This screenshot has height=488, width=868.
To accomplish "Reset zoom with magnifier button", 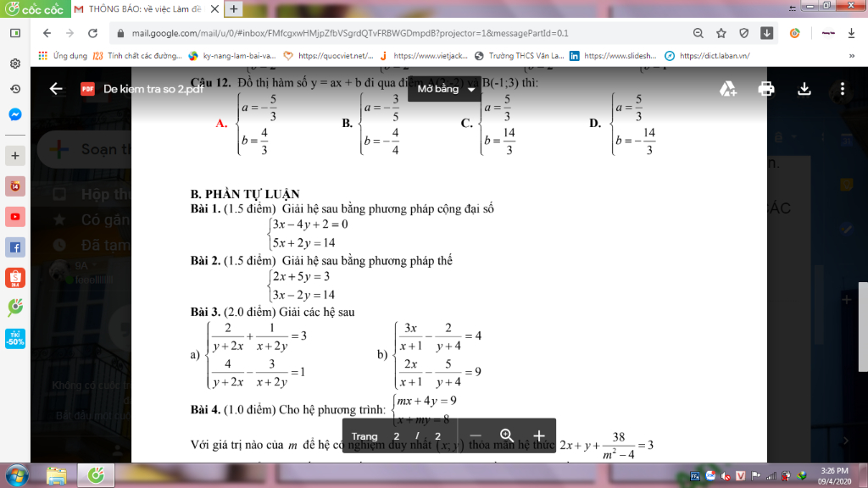I will tap(507, 436).
